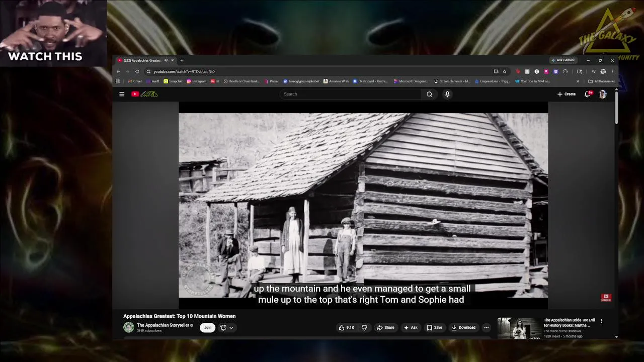Save the video to a playlist
This screenshot has width=644, height=362.
point(434,327)
